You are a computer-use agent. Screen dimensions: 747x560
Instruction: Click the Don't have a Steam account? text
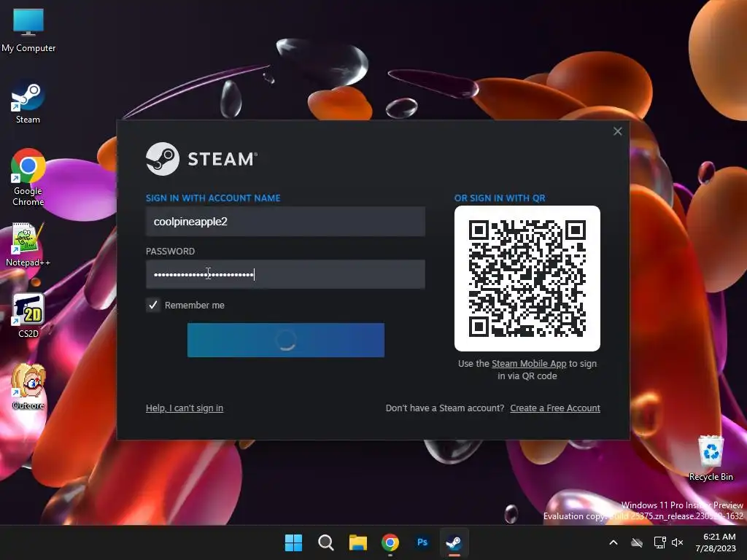[x=444, y=408]
